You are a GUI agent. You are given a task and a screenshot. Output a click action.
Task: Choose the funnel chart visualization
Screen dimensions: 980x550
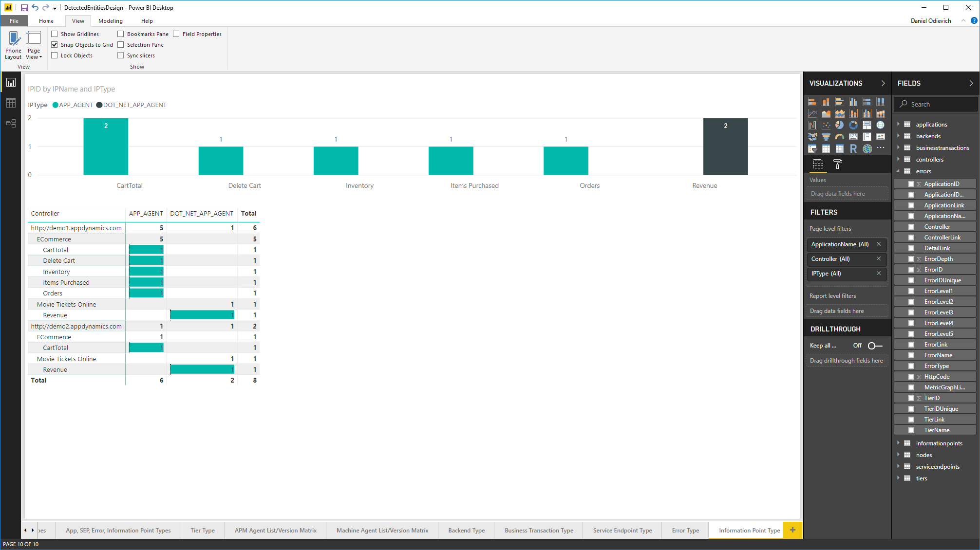pos(826,137)
